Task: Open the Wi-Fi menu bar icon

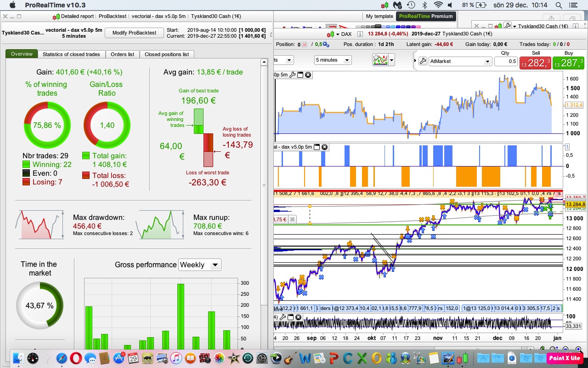Action: [439, 5]
